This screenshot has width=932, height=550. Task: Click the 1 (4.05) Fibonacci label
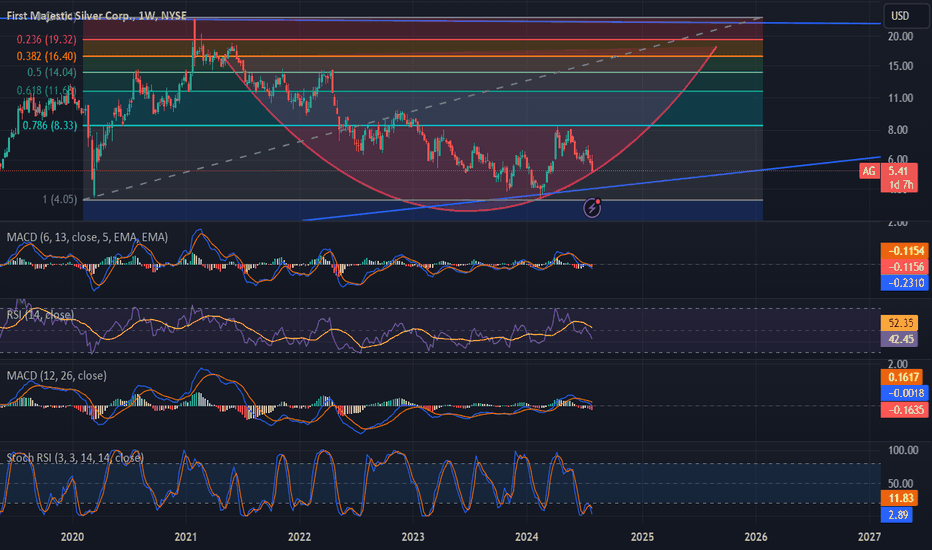coord(59,199)
